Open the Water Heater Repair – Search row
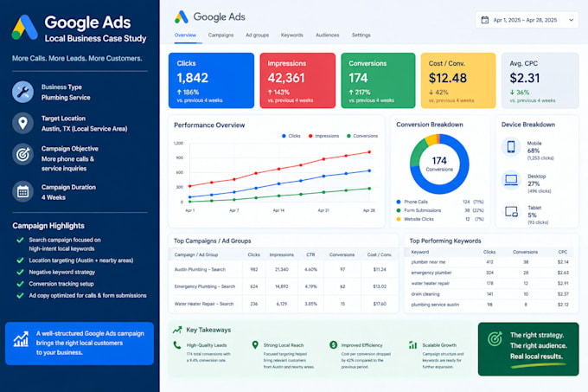 tap(284, 304)
